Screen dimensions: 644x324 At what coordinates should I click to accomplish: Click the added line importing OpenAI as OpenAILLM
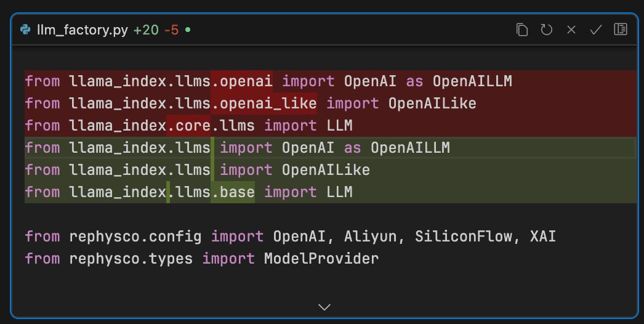[x=331, y=148]
